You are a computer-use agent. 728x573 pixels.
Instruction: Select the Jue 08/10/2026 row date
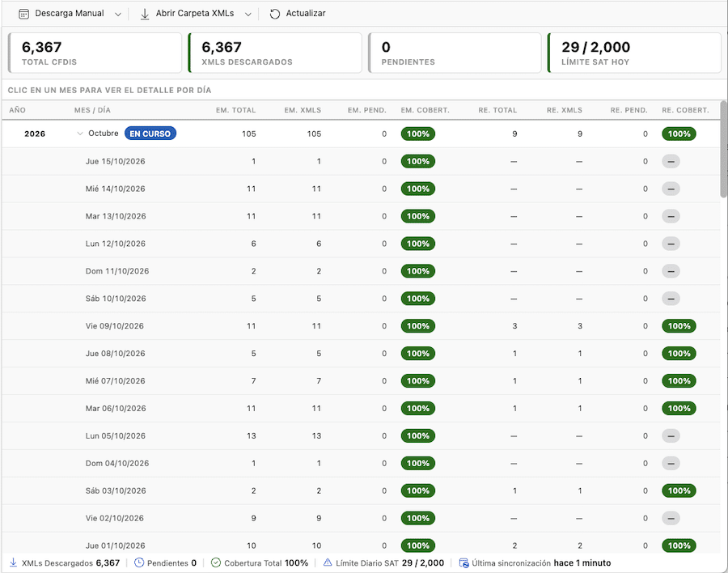[115, 353]
